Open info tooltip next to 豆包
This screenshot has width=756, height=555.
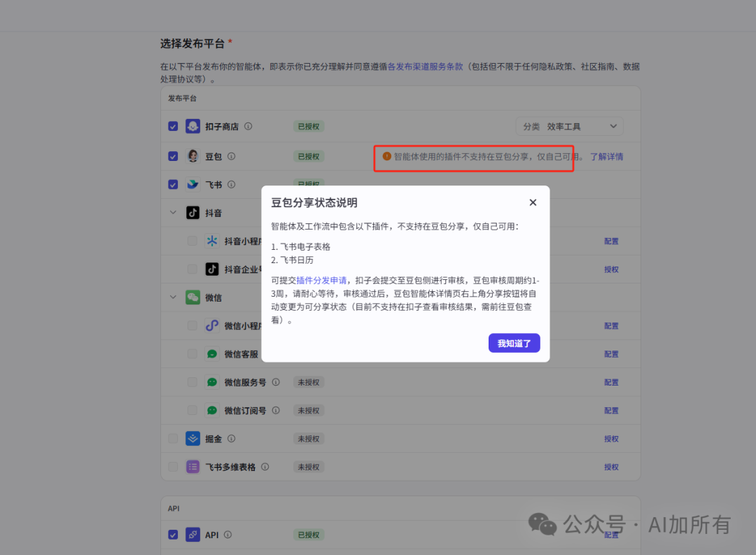tap(232, 156)
